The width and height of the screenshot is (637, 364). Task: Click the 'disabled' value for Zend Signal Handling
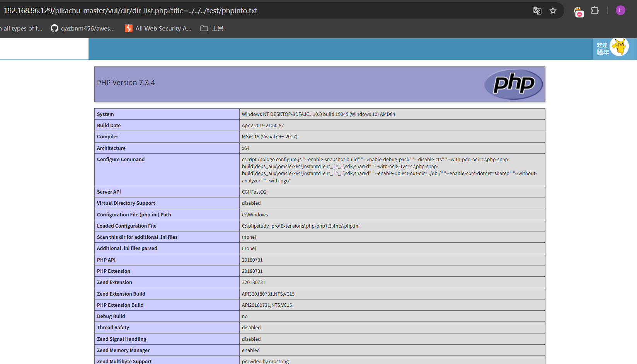click(251, 339)
